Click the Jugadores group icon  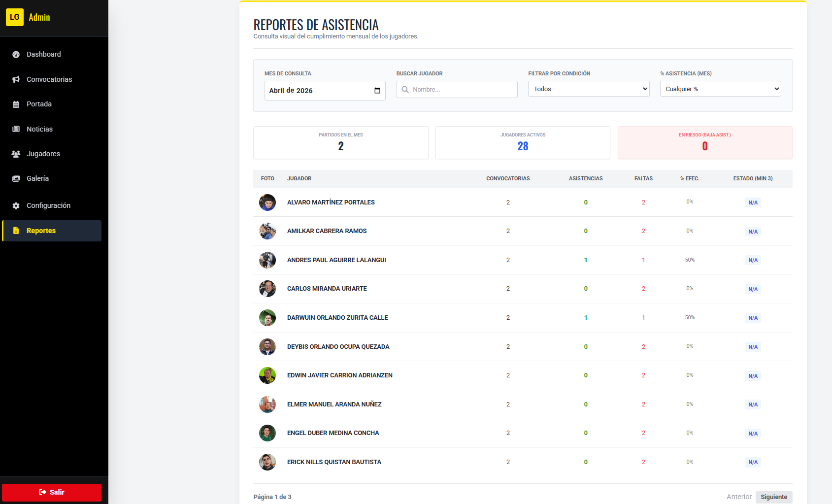(x=16, y=154)
